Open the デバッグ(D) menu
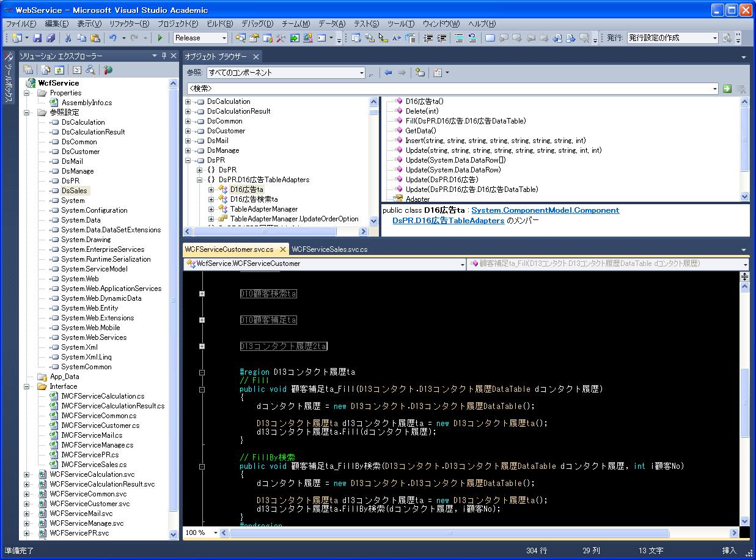 tap(257, 24)
